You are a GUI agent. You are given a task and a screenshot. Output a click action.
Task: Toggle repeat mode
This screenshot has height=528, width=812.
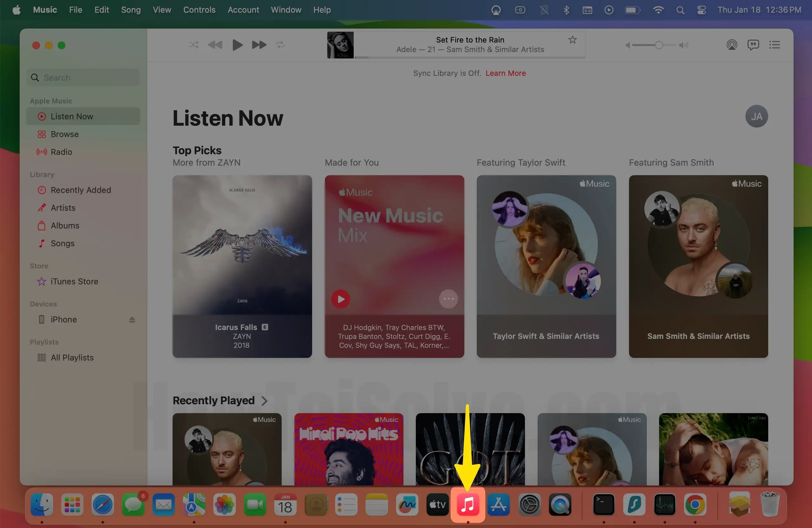point(280,45)
